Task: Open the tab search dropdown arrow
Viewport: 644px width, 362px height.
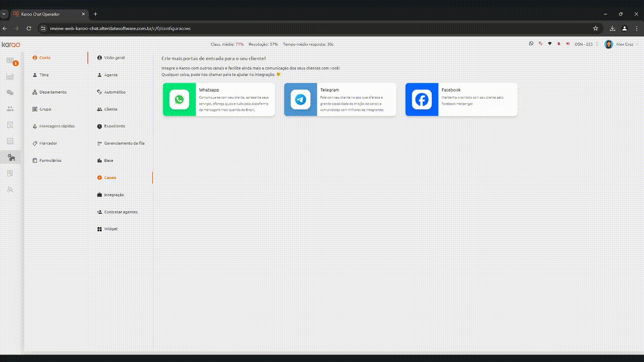Action: click(4, 14)
